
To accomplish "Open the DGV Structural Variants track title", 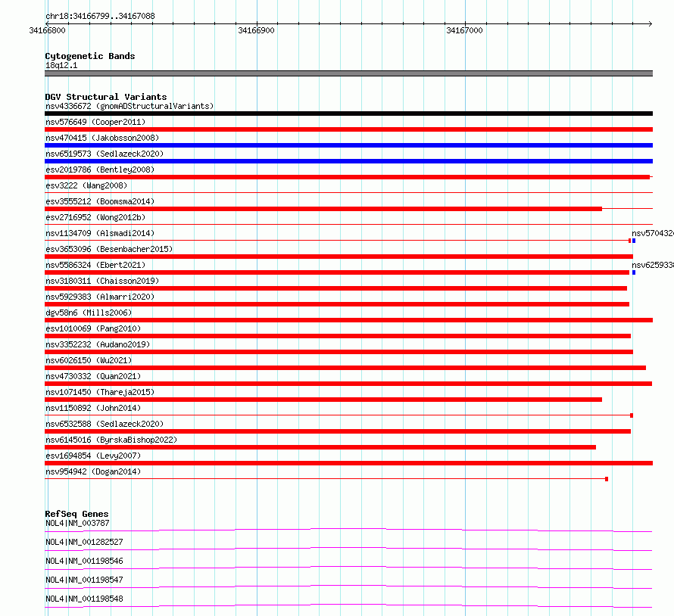I will pos(106,97).
